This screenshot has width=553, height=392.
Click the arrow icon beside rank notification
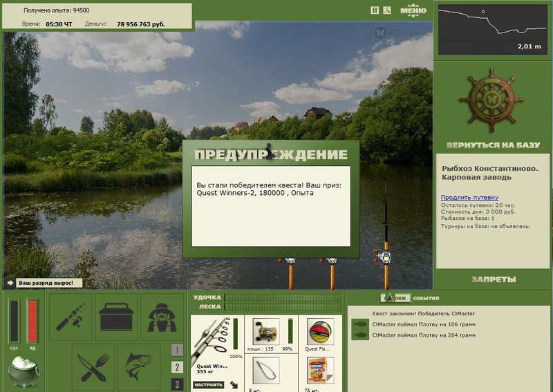pyautogui.click(x=10, y=283)
